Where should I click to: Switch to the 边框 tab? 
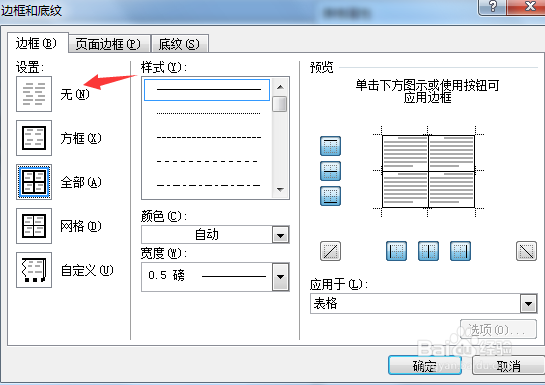38,43
